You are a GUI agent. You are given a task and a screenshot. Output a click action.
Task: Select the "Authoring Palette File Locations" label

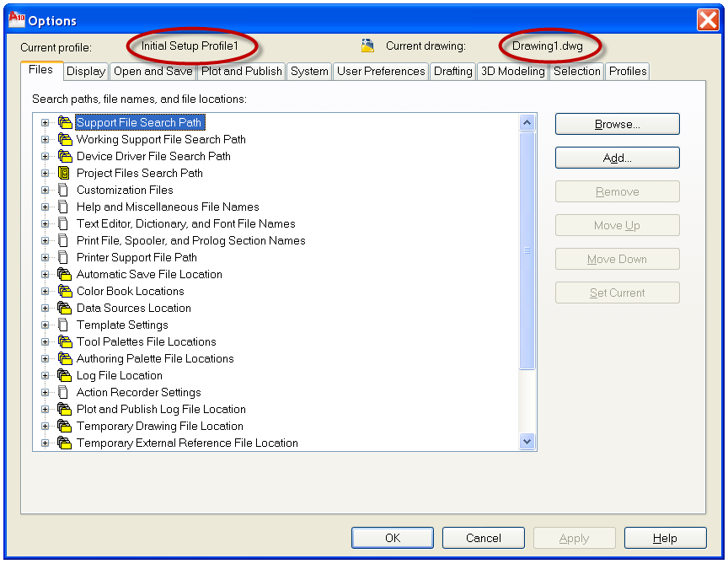(155, 358)
